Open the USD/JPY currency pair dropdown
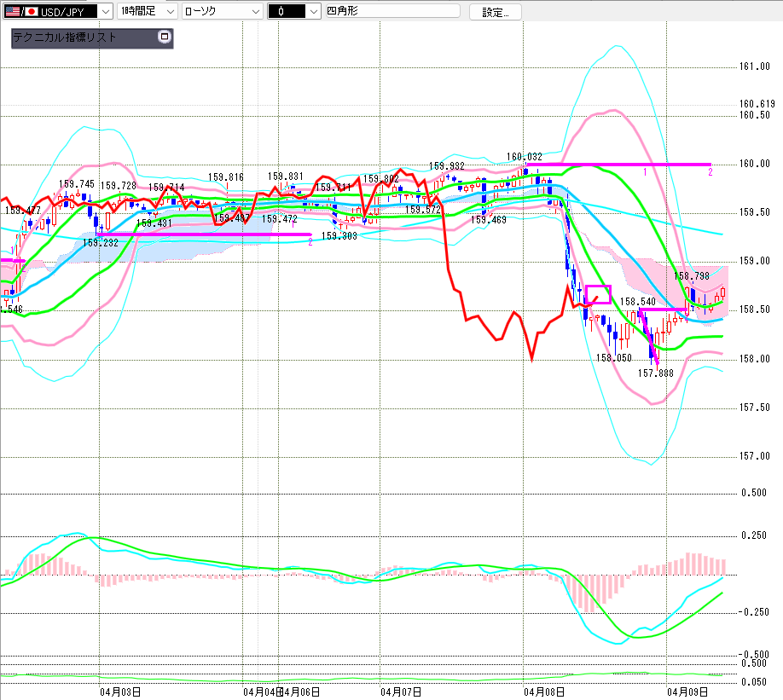 [x=105, y=11]
